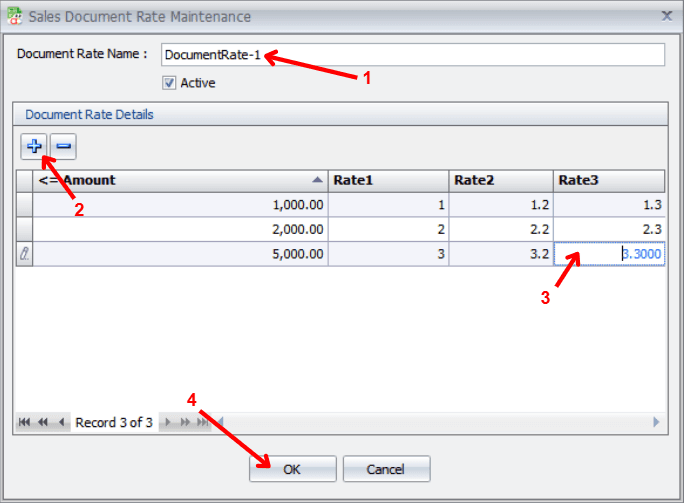Click the Rate1 column header
Screen dimensions: 684x503
pos(387,180)
